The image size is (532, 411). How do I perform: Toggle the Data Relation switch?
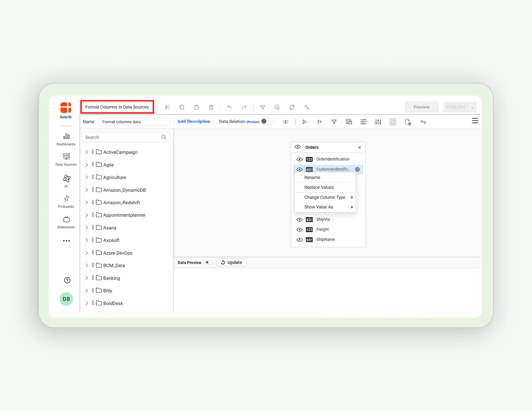coord(267,122)
